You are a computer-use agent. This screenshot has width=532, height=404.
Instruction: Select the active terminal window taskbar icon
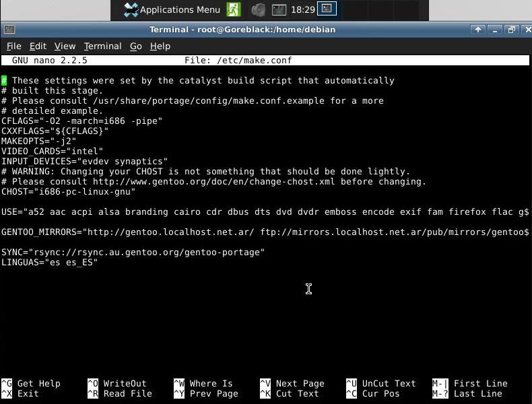click(327, 9)
